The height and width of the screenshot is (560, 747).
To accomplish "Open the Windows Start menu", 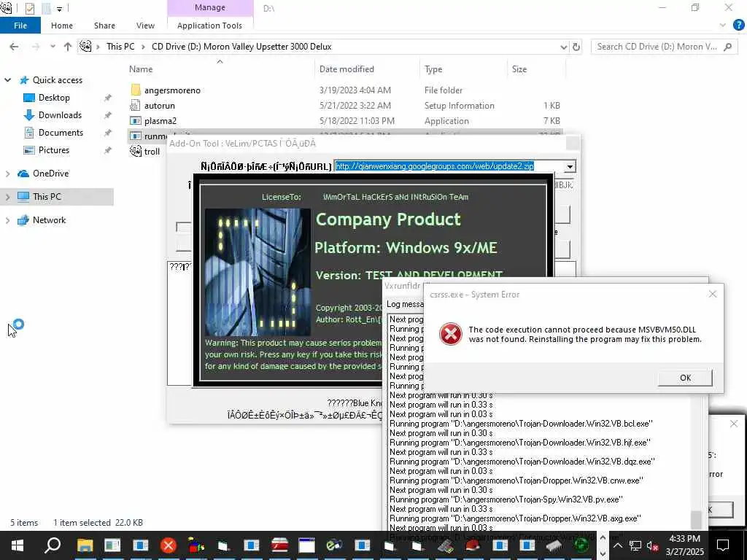I will (18, 544).
